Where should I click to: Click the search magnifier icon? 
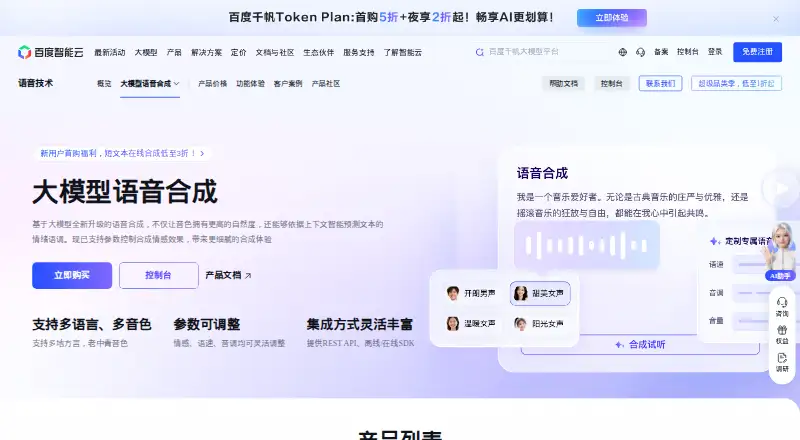click(479, 52)
